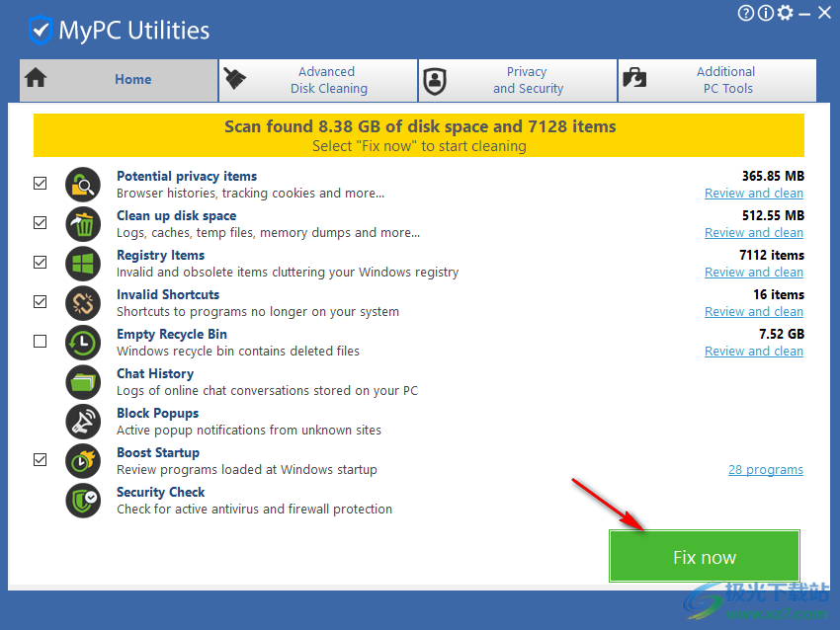Review and clean link for Registry Items
Screen dimensions: 840x630
(754, 273)
